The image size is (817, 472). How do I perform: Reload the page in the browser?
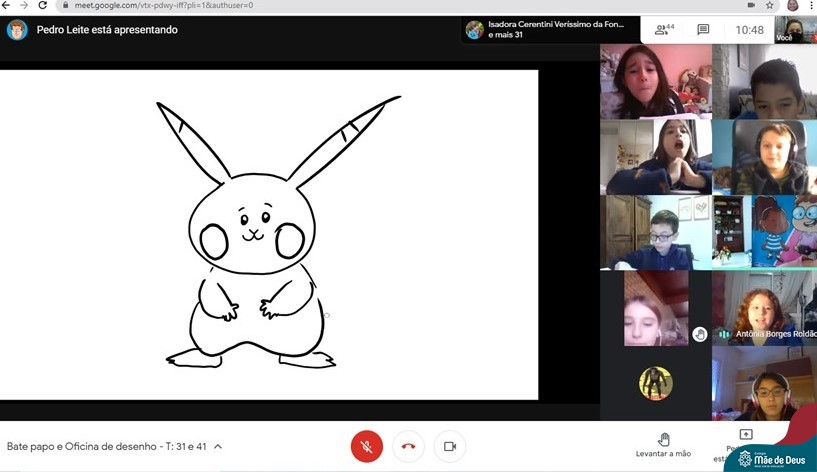(42, 5)
